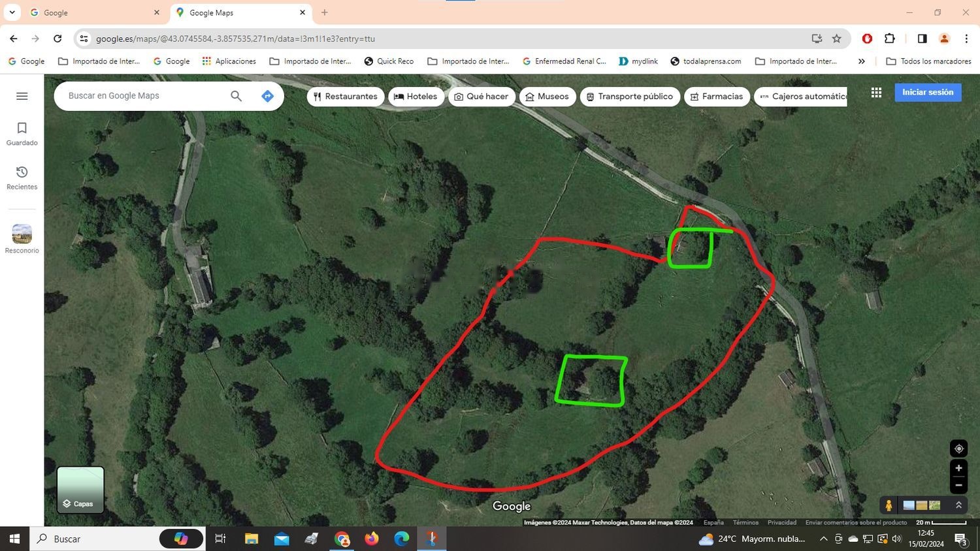980x551 pixels.
Task: Select the Restaurantes category chip
Action: point(345,97)
